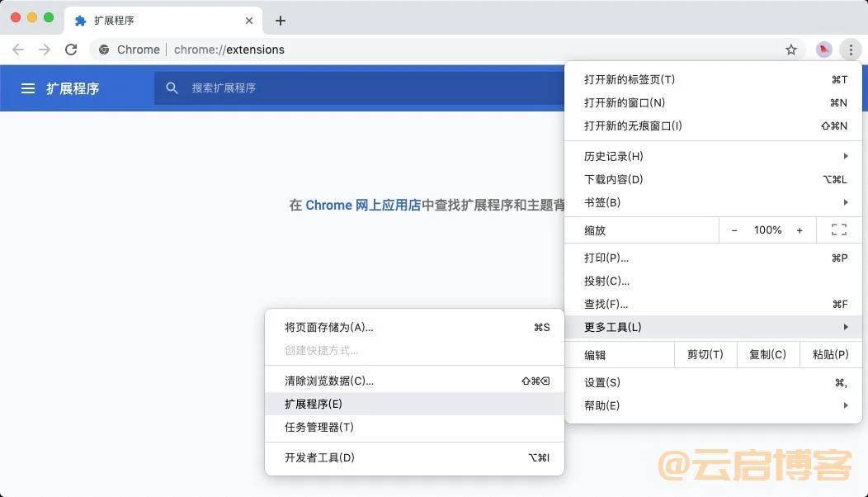Screen dimensions: 868x497
Task: Enter fullscreen via the zoom row icon
Action: pos(839,230)
